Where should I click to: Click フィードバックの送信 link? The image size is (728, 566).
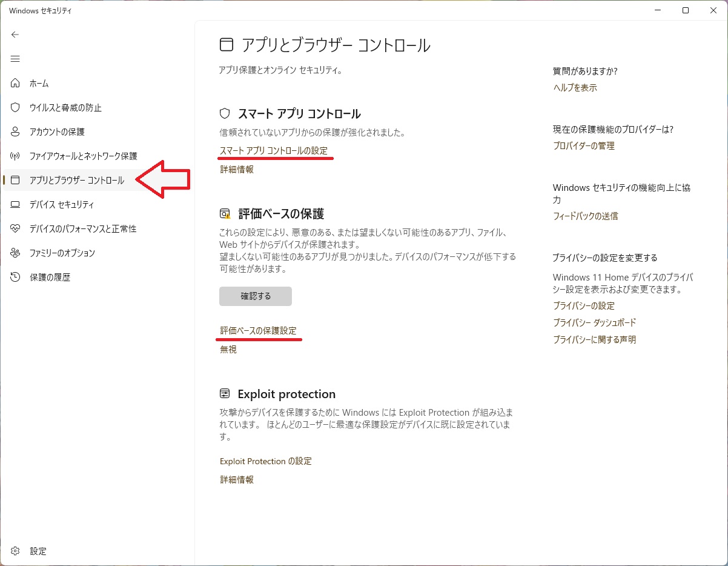tap(585, 216)
